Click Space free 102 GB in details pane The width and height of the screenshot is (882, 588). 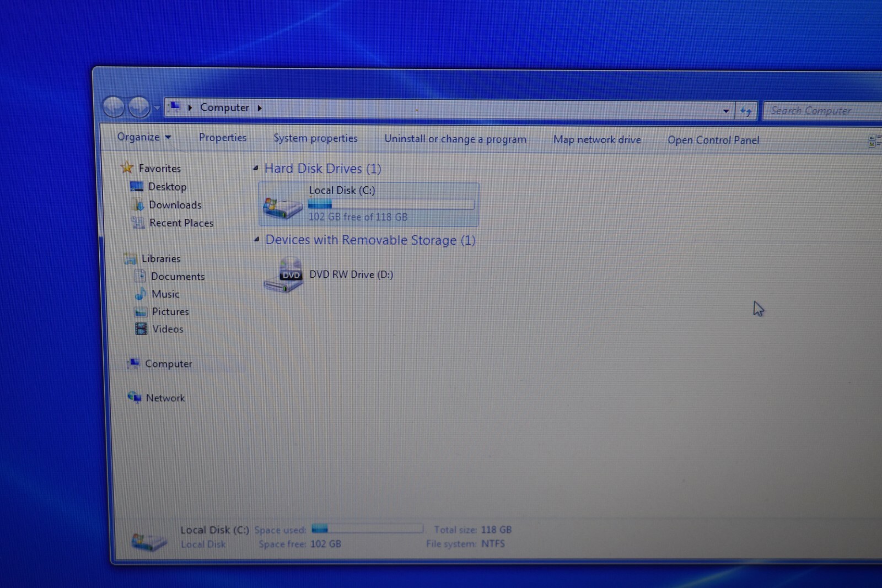(x=300, y=544)
